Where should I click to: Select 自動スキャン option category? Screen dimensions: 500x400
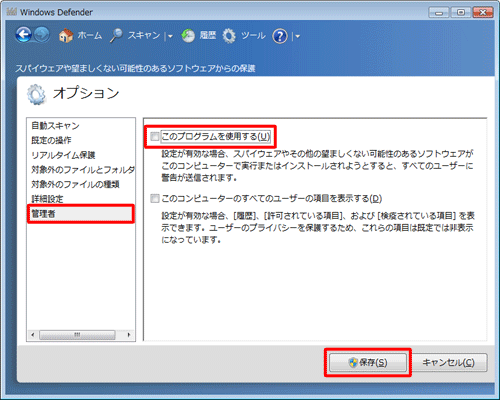(55, 126)
